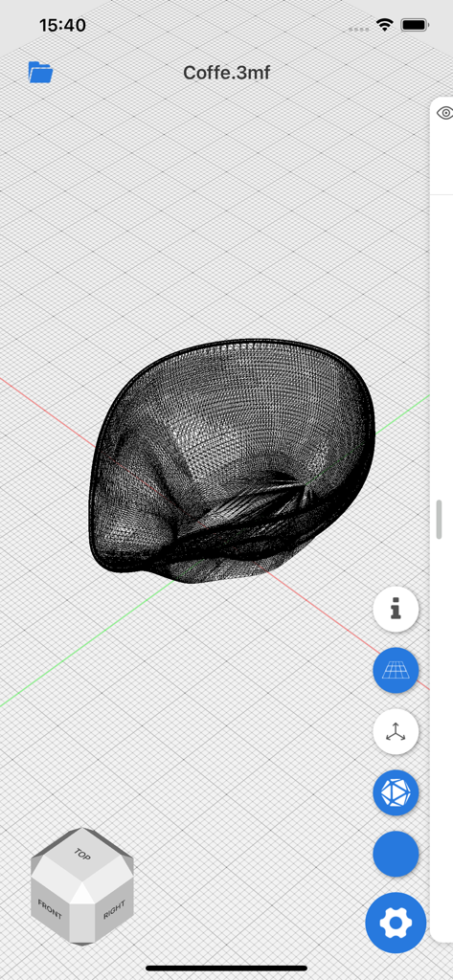
Task: Open the file browser folder icon
Action: click(x=40, y=73)
